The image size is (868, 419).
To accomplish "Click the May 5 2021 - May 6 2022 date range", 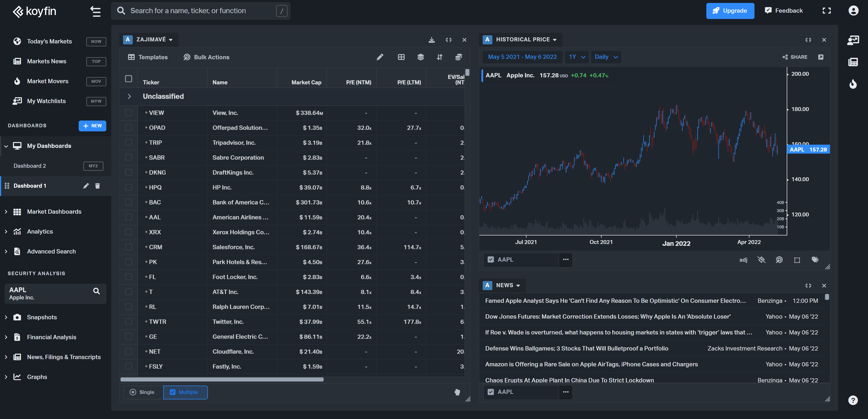I will click(x=522, y=57).
